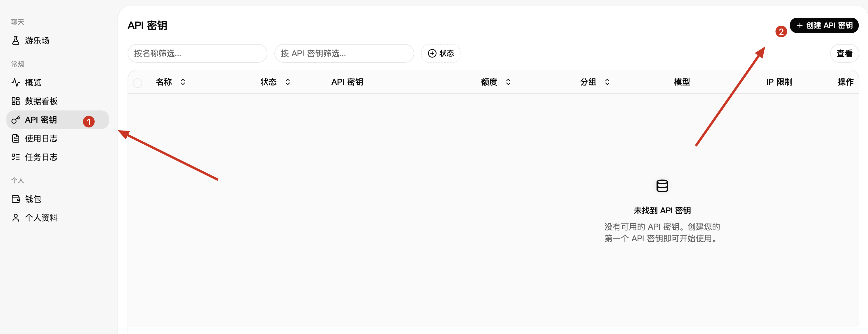Focus the 按 API 密钥筛选 input field
The image size is (868, 334).
click(344, 53)
